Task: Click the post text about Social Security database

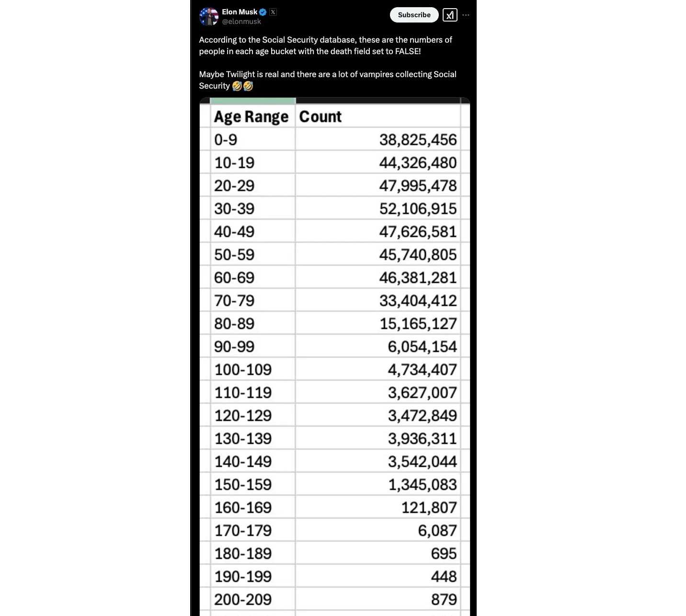Action: click(x=325, y=46)
